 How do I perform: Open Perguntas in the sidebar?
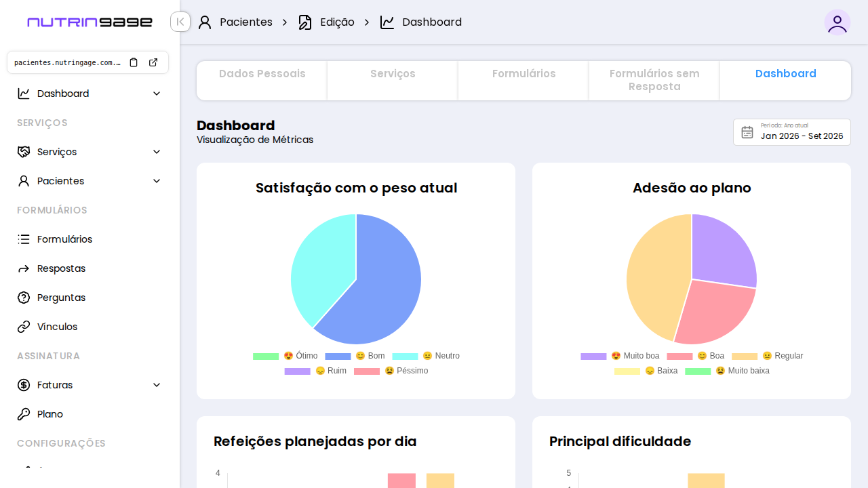tap(90, 298)
